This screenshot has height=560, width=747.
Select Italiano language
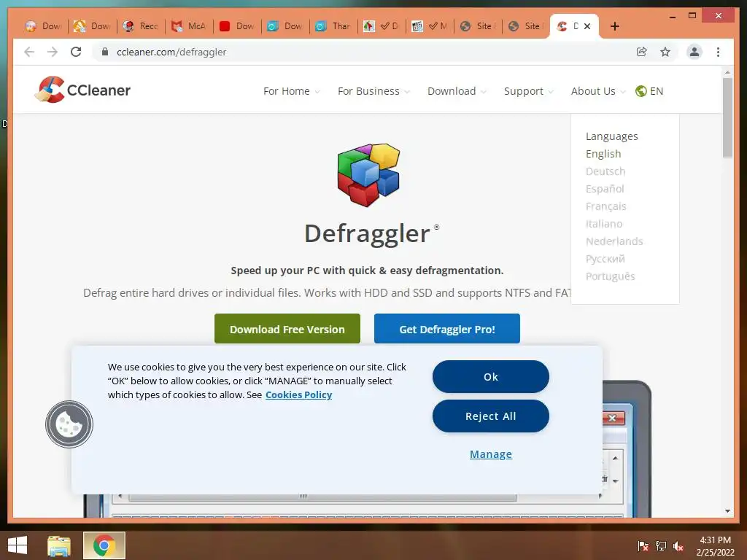[x=603, y=224]
